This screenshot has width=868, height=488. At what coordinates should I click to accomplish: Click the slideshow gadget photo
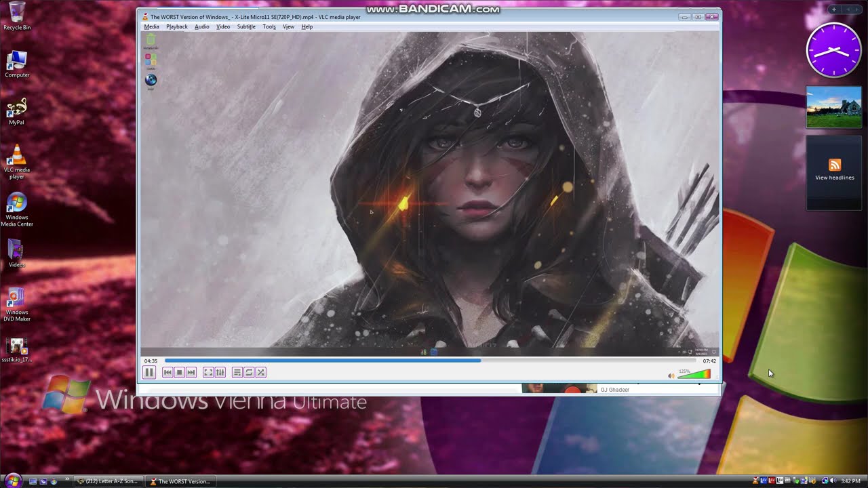[834, 107]
